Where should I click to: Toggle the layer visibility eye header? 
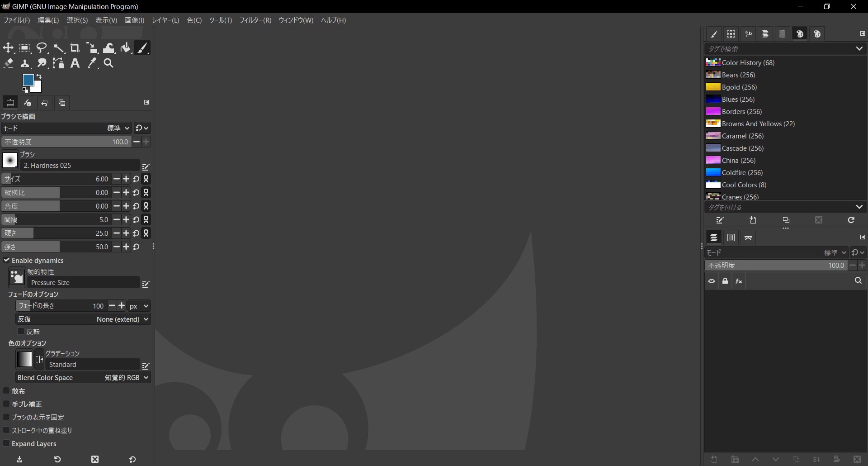click(x=712, y=281)
